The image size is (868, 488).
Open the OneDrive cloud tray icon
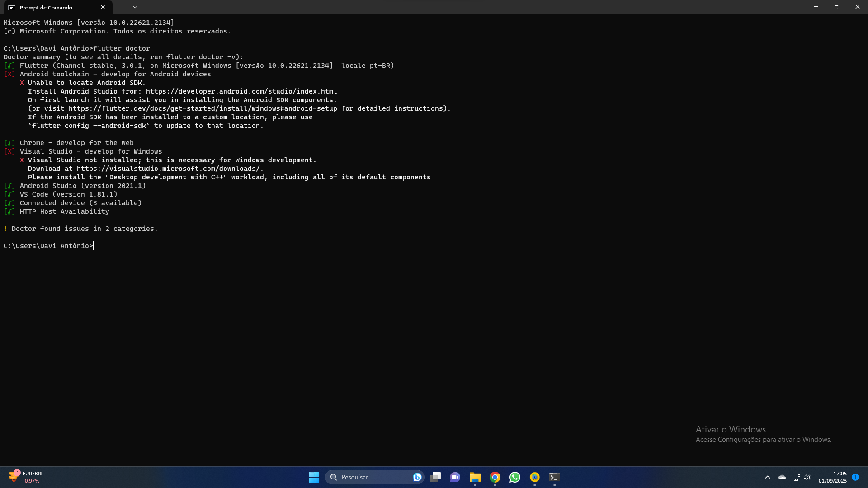tap(782, 477)
